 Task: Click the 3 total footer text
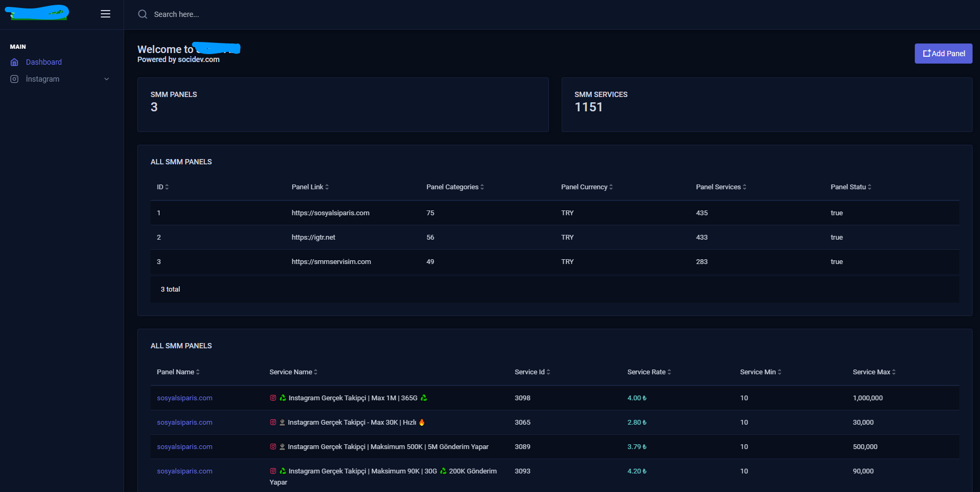170,289
